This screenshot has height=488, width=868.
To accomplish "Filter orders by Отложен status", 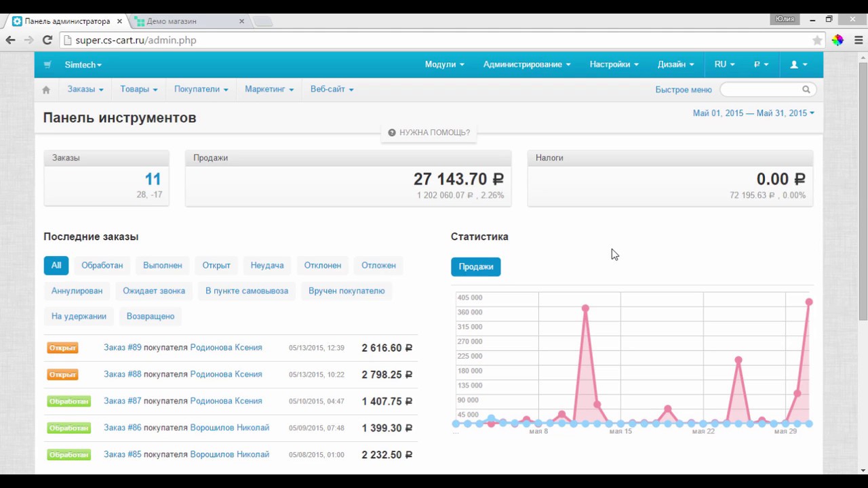I will click(378, 265).
